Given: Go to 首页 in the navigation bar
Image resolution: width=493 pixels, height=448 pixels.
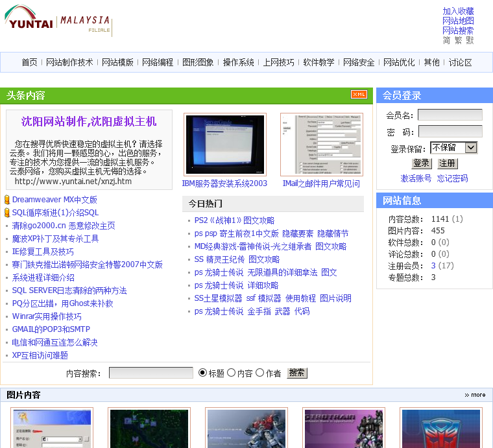Looking at the screenshot, I should 30,62.
